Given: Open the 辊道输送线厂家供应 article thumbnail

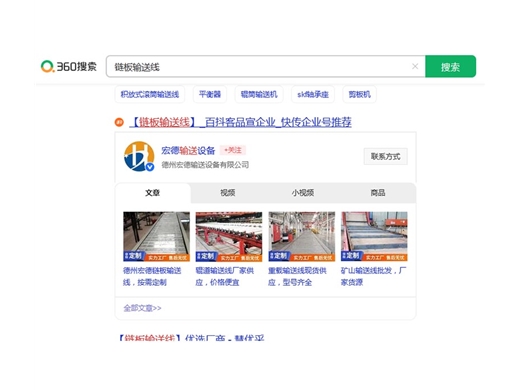Looking at the screenshot, I should pyautogui.click(x=229, y=236).
